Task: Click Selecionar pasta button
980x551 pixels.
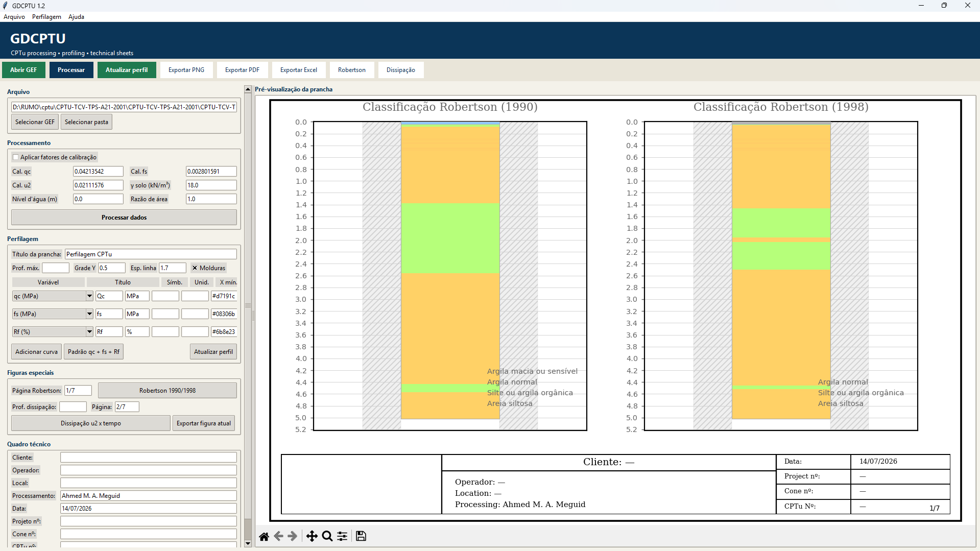Action: (x=86, y=122)
